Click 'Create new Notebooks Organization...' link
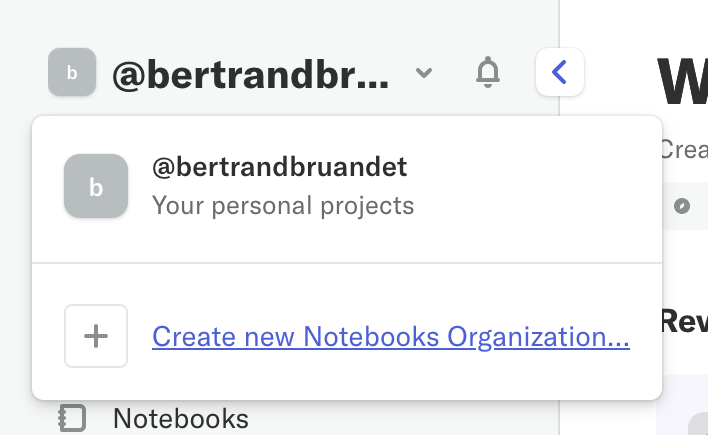708x435 pixels. pyautogui.click(x=390, y=337)
